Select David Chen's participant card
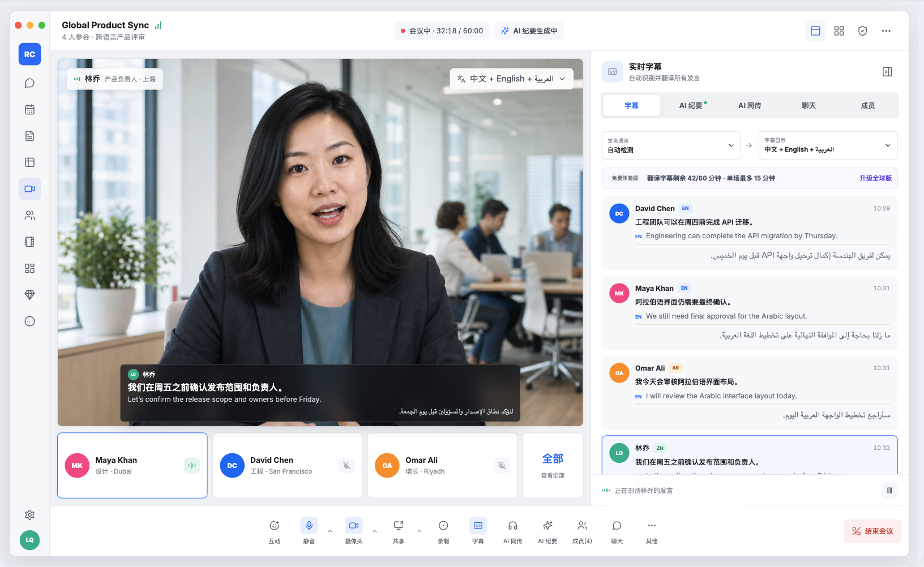The width and height of the screenshot is (924, 567). (x=287, y=466)
